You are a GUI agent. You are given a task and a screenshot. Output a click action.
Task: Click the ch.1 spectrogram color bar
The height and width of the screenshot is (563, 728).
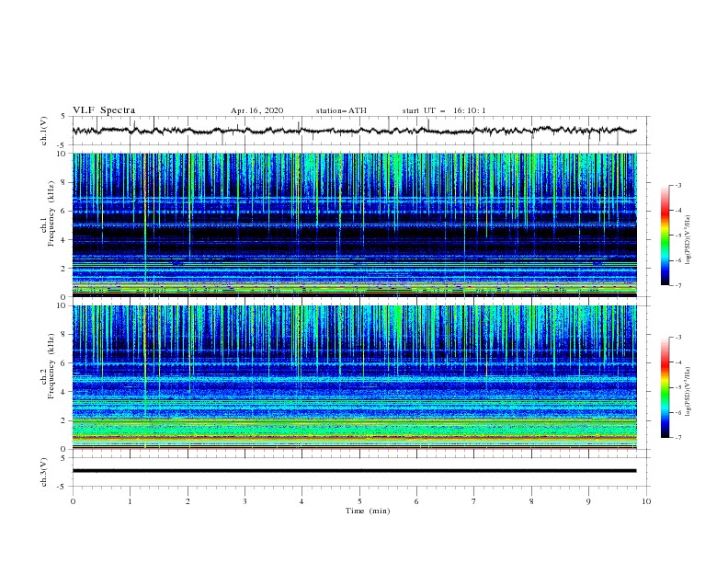[665, 236]
